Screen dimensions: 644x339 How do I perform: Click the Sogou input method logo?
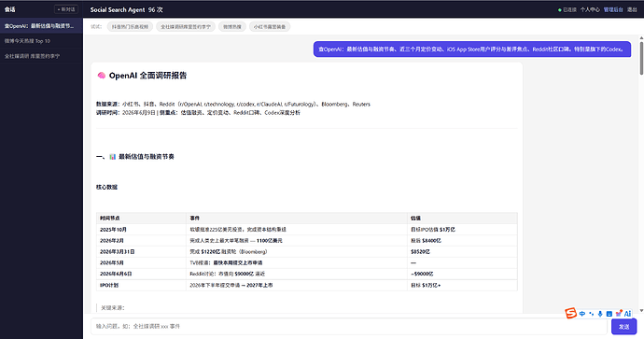[571, 313]
